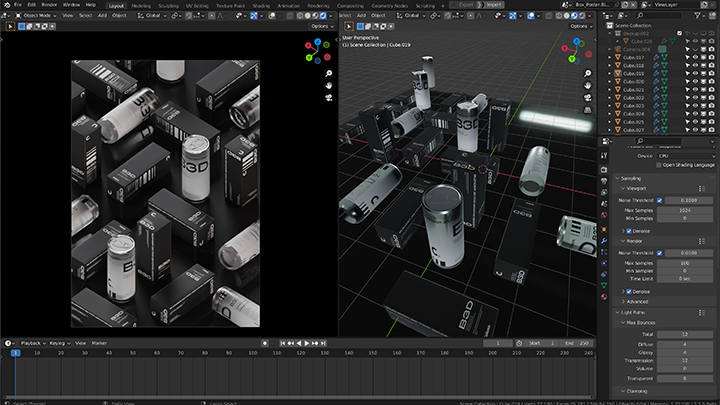
Task: Open the Keying menu in timeline
Action: (x=60, y=343)
